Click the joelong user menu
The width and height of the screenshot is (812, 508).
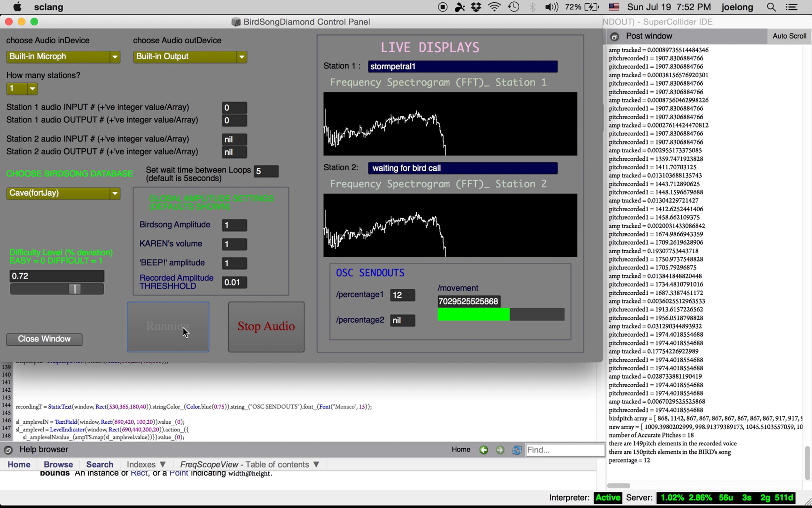click(x=737, y=7)
